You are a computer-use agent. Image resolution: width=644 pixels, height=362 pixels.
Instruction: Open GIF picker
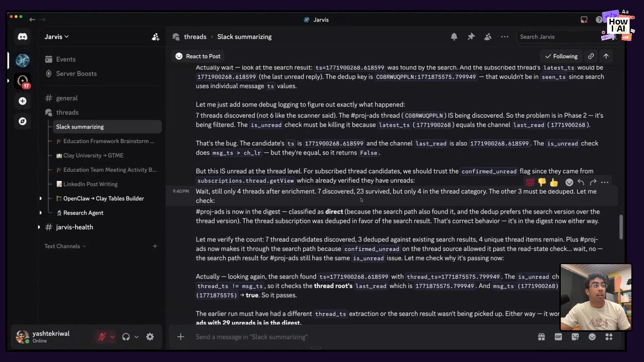558,337
